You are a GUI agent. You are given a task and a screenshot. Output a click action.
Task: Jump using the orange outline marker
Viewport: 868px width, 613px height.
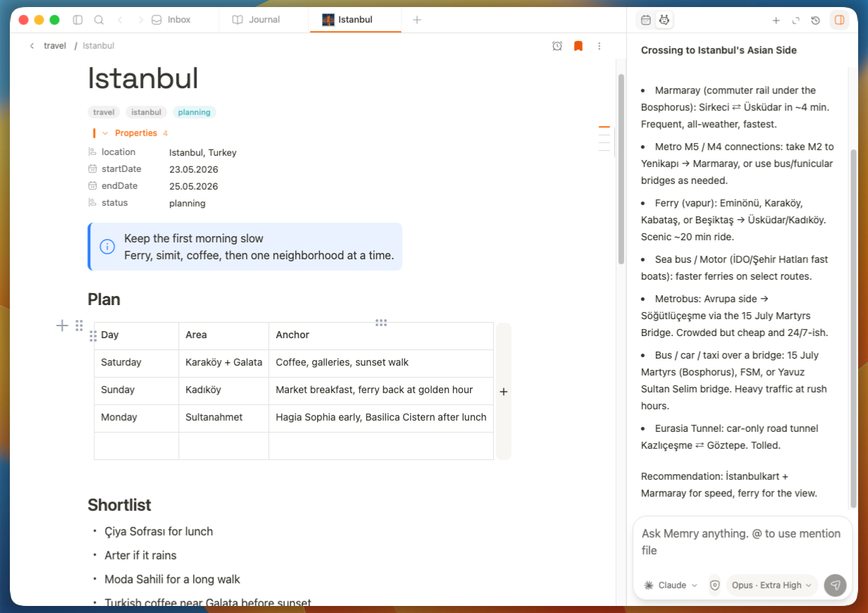coord(604,127)
